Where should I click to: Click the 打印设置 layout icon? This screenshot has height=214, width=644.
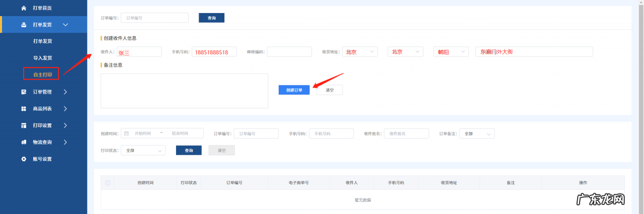24,125
